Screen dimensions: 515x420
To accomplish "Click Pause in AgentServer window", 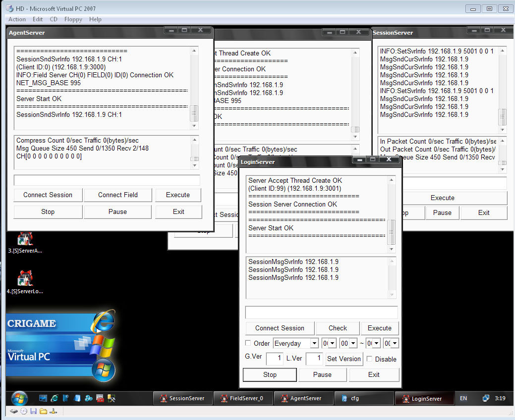I will [x=117, y=212].
